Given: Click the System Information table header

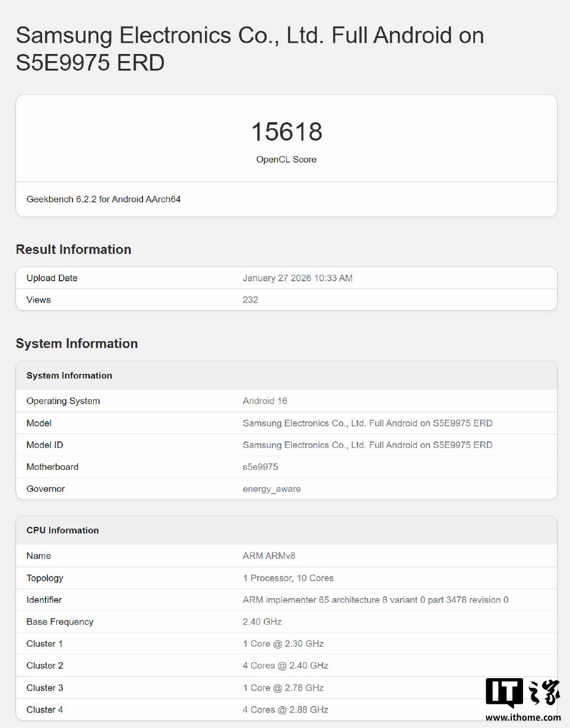Looking at the screenshot, I should coord(69,376).
